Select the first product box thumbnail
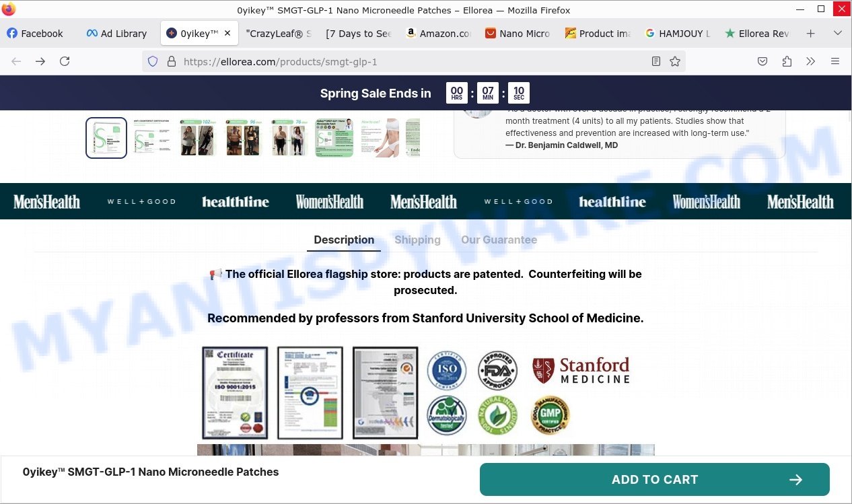Screen dimensions: 852x504 click(106, 138)
